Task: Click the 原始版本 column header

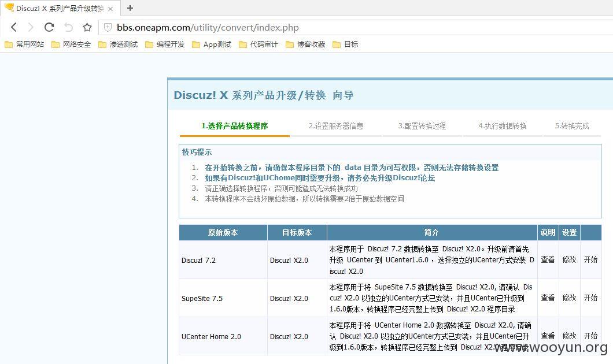Action: 223,232
